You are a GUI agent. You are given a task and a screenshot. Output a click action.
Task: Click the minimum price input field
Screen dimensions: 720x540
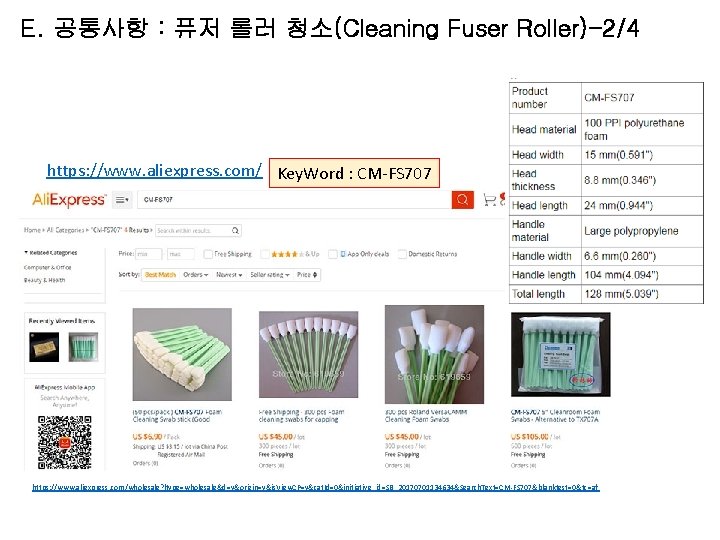pyautogui.click(x=148, y=254)
